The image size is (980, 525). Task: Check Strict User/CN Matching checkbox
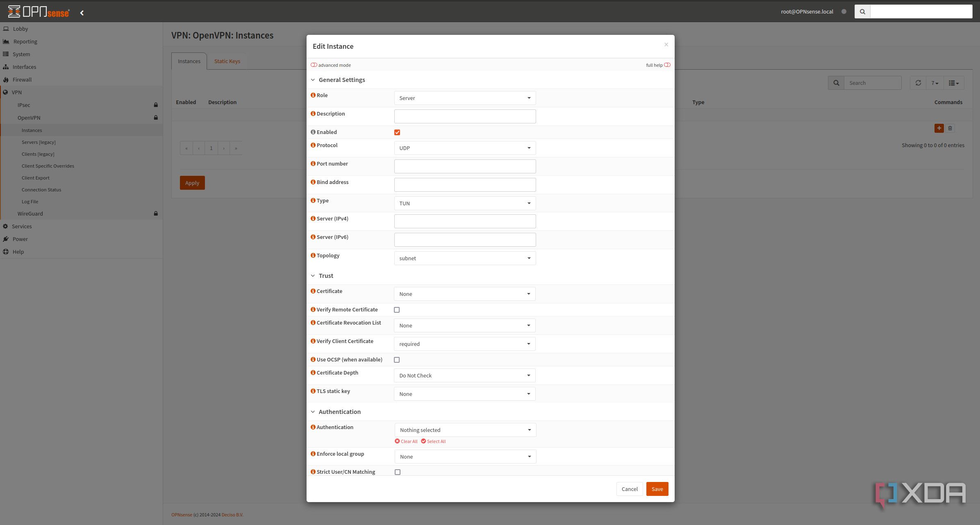point(398,472)
